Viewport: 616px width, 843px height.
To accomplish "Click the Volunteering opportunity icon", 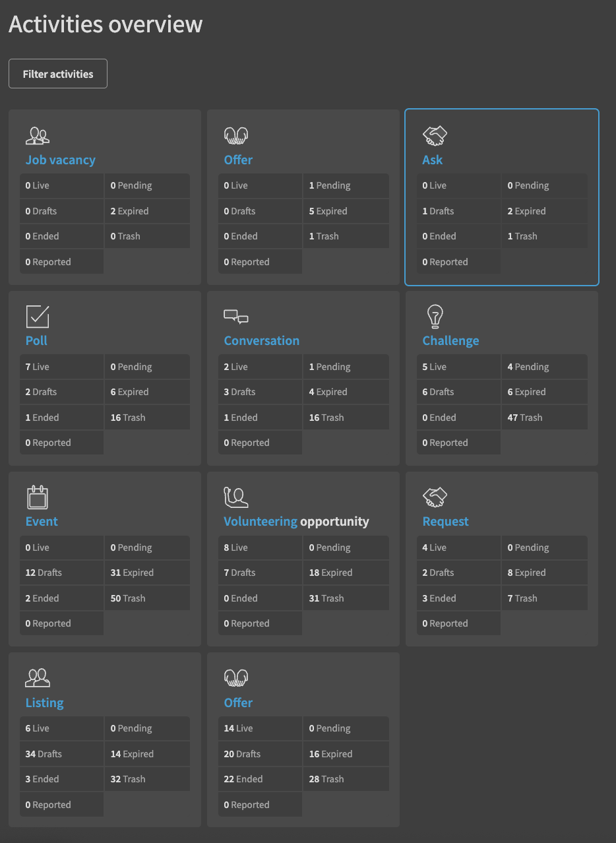I will pos(236,497).
